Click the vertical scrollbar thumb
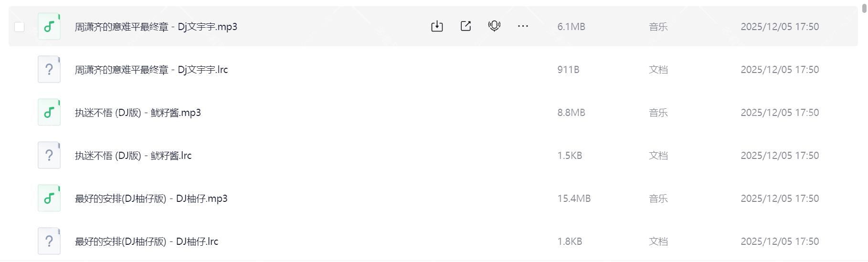This screenshot has height=262, width=868. tap(864, 8)
